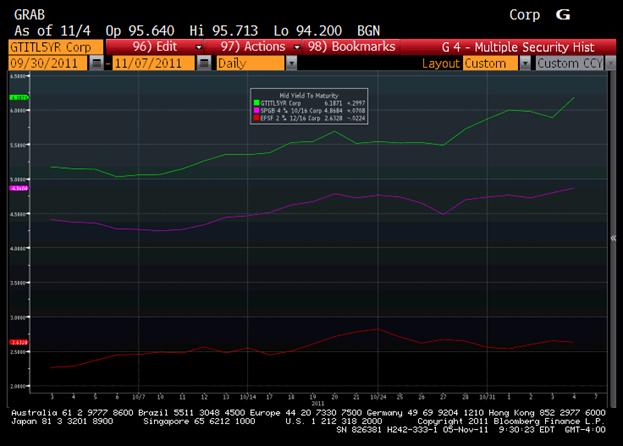Click the 10/7 date axis label
This screenshot has height=446, width=623.
point(139,397)
